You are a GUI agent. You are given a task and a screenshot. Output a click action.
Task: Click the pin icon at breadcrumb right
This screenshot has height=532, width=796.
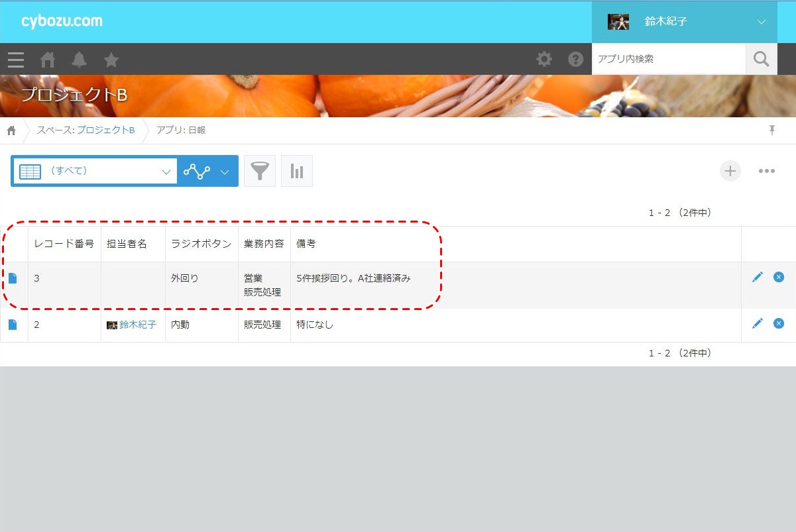(x=772, y=130)
